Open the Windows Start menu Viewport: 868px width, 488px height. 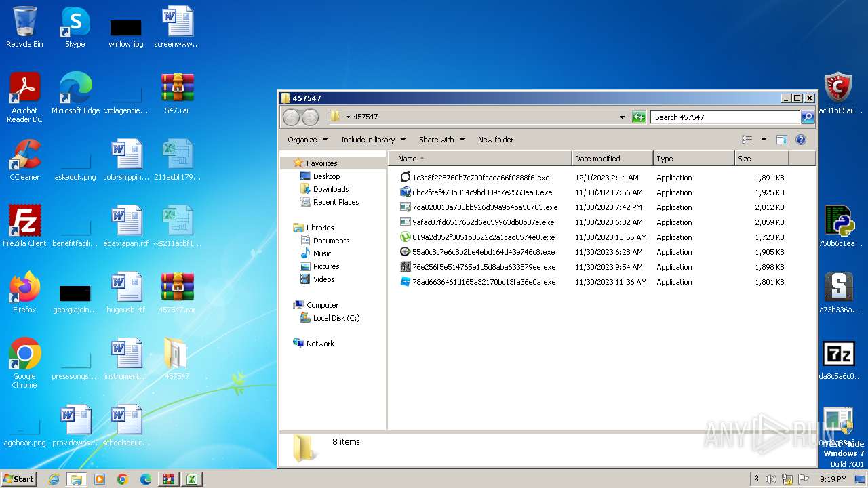click(x=18, y=479)
